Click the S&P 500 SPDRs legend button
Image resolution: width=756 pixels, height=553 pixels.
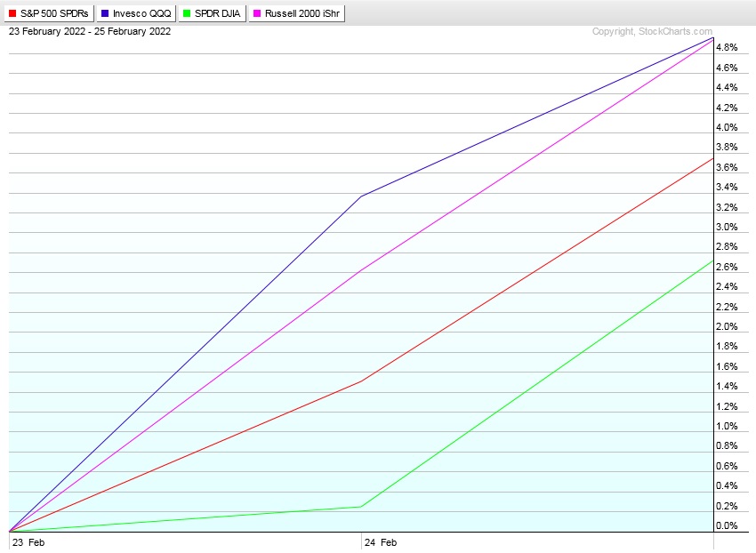pos(49,13)
